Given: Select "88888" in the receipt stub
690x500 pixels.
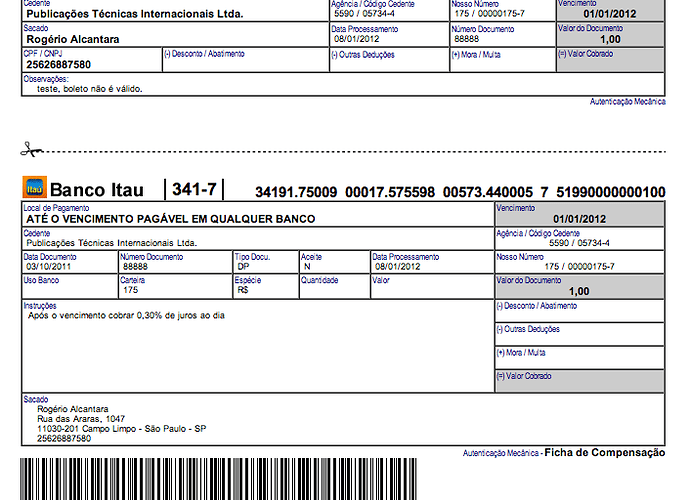Looking at the screenshot, I should (x=466, y=39).
